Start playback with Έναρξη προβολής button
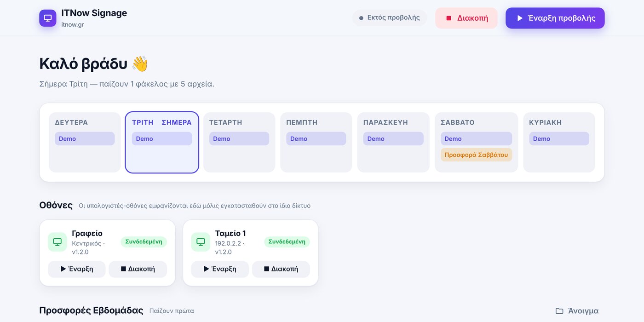Image resolution: width=644 pixels, height=322 pixels. tap(555, 18)
